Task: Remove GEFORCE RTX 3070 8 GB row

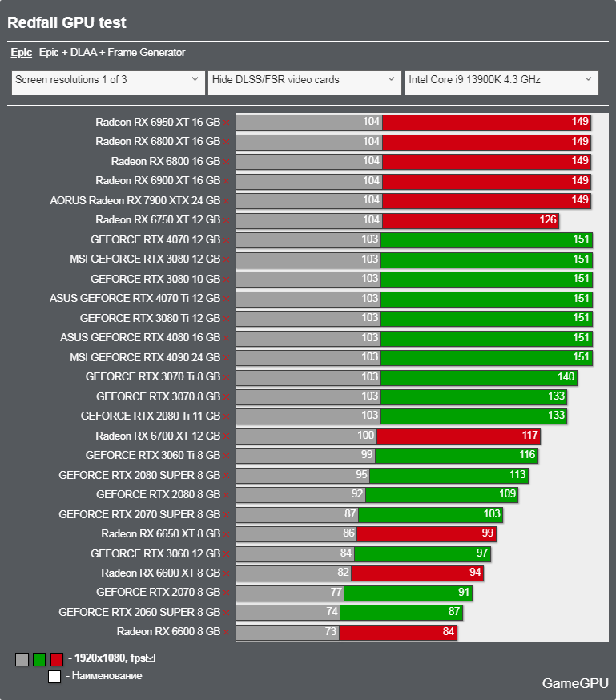Action: tap(227, 397)
